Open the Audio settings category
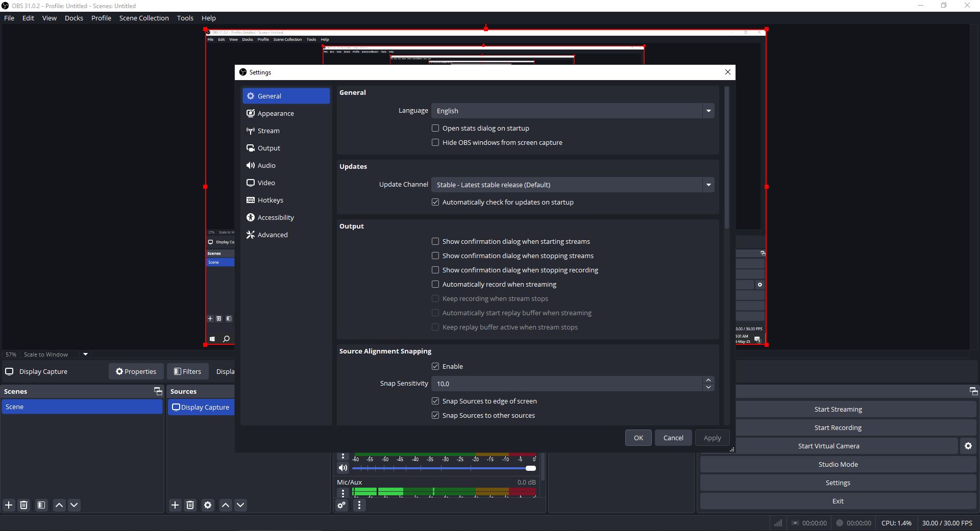 click(286, 165)
